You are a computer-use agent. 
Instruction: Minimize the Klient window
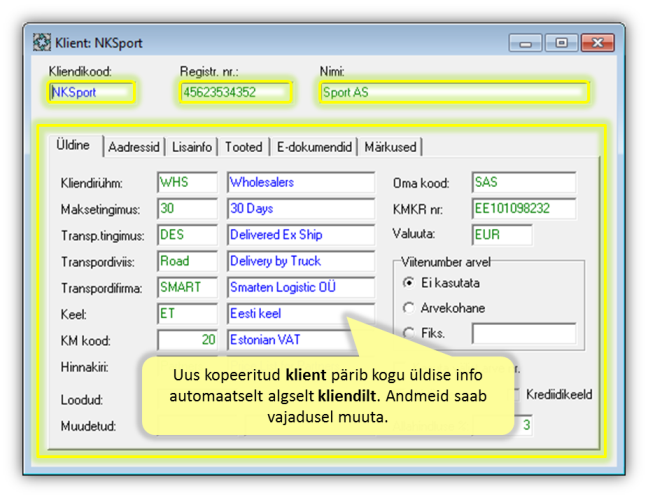pyautogui.click(x=525, y=43)
